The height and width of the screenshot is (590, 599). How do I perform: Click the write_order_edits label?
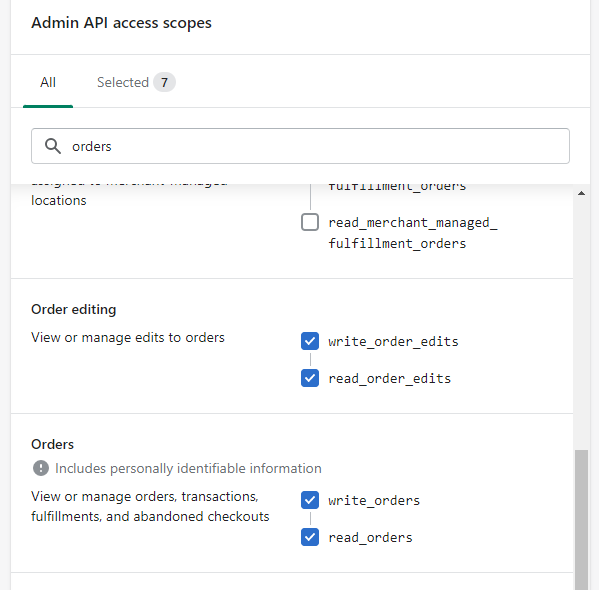click(x=393, y=341)
